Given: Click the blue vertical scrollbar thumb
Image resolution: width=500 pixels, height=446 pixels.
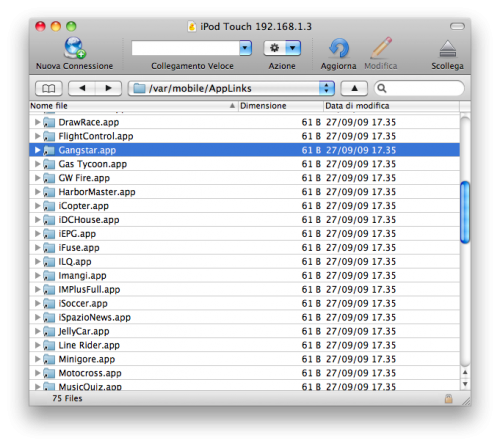Looking at the screenshot, I should pos(465,212).
